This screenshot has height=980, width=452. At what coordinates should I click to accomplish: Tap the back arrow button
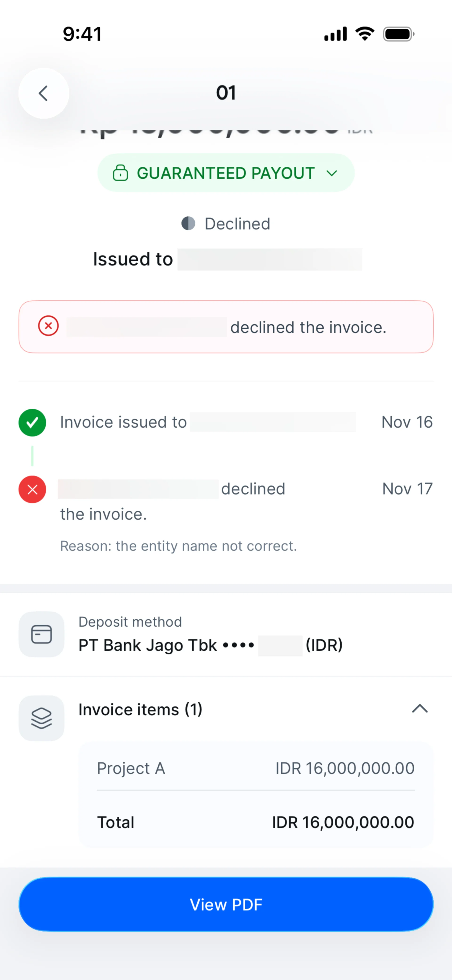(43, 93)
